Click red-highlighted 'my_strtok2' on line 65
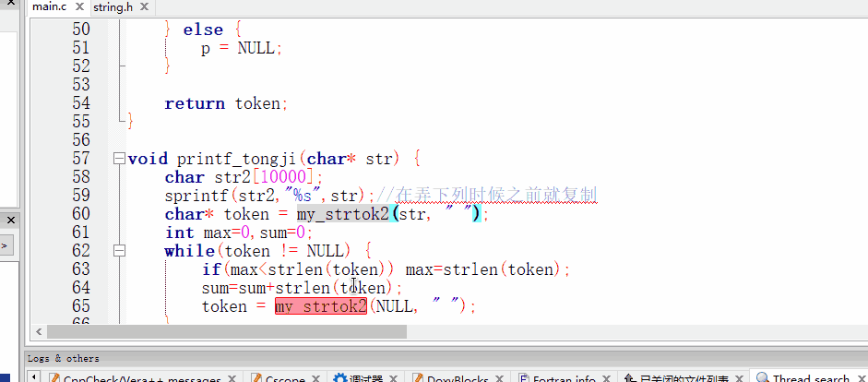The height and width of the screenshot is (382, 868). [x=321, y=306]
